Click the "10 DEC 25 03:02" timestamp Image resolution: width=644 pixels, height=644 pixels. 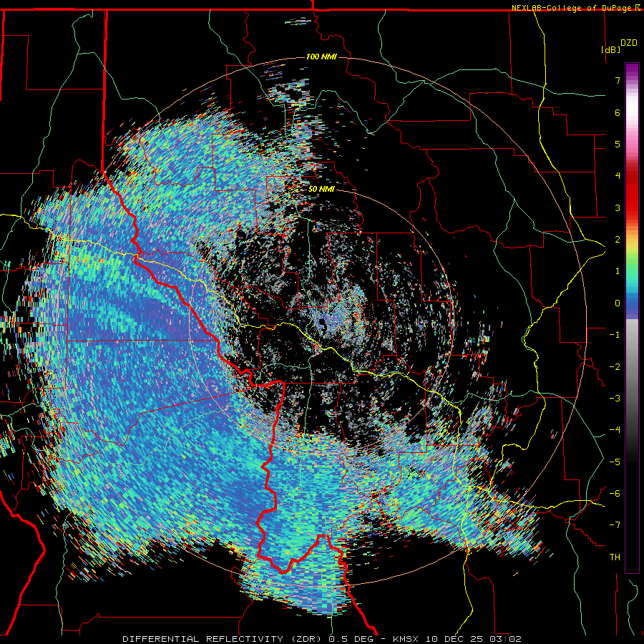[473, 639]
